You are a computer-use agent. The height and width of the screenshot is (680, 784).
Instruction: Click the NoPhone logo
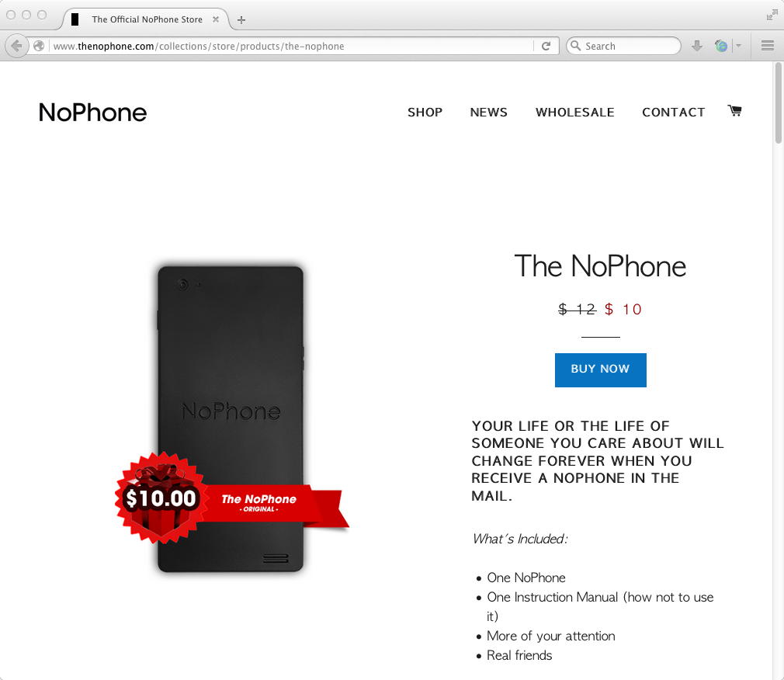point(92,112)
